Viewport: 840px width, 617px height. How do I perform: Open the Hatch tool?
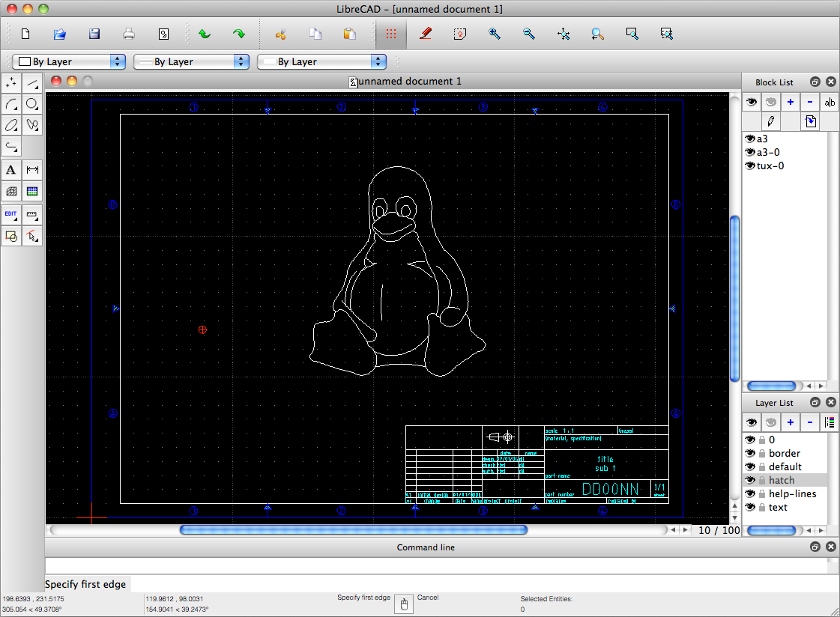click(x=11, y=191)
